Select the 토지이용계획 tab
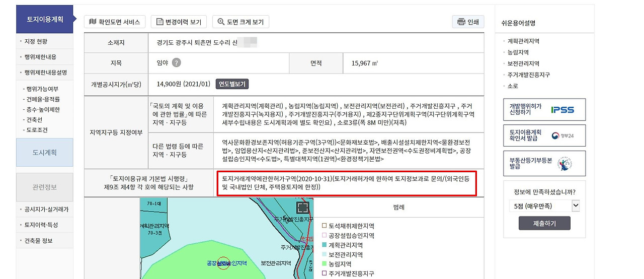 [45, 20]
